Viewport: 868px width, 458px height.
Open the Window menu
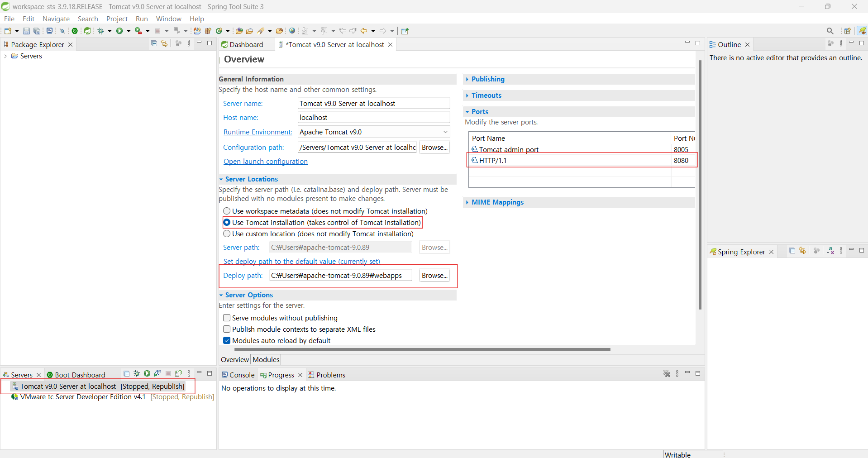click(x=169, y=19)
